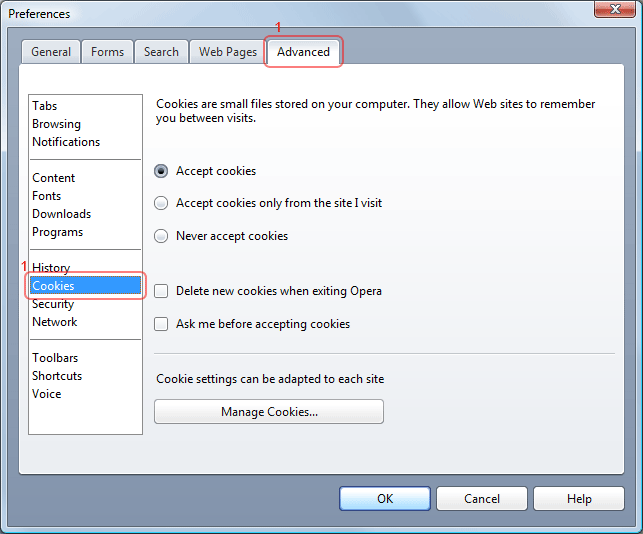Choose Fonts in the advanced list
This screenshot has width=643, height=534.
pyautogui.click(x=46, y=196)
